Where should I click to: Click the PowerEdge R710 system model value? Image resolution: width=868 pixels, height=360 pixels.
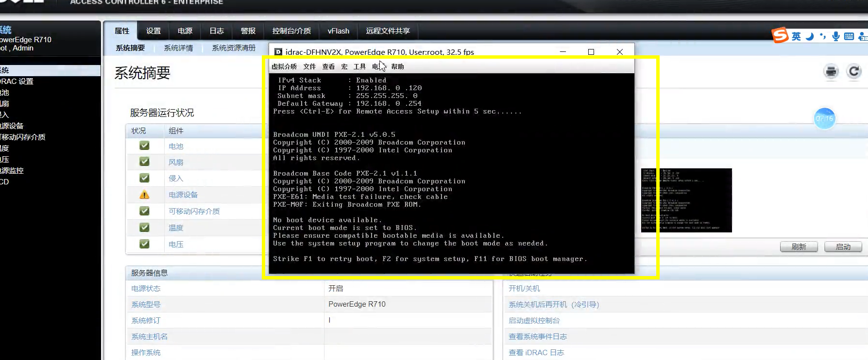[357, 304]
